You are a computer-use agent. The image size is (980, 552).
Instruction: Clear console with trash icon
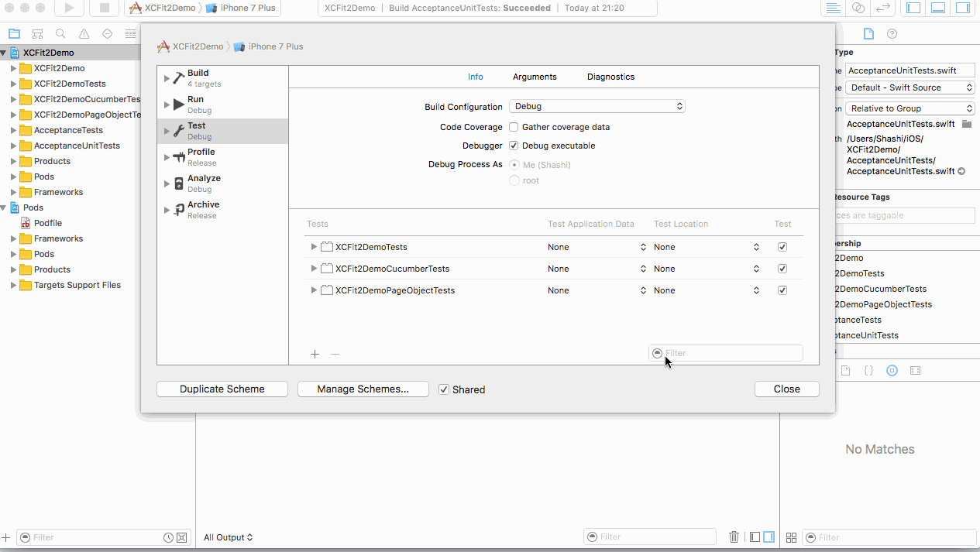734,537
